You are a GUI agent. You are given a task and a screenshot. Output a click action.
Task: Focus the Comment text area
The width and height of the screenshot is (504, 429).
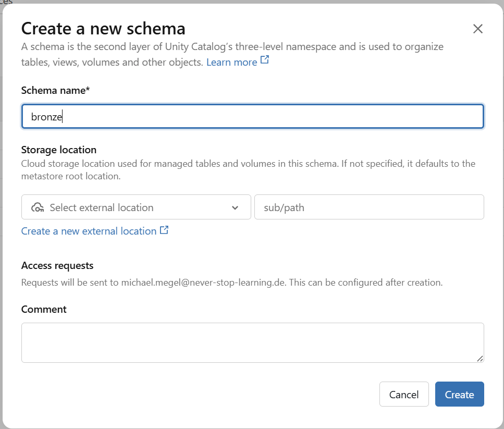253,343
